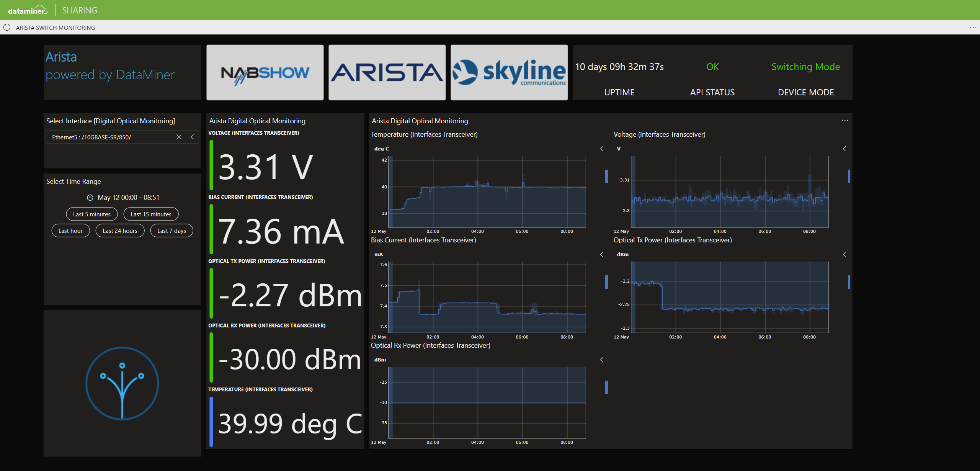
Task: Click the Bias Current chart plot area
Action: (487, 297)
